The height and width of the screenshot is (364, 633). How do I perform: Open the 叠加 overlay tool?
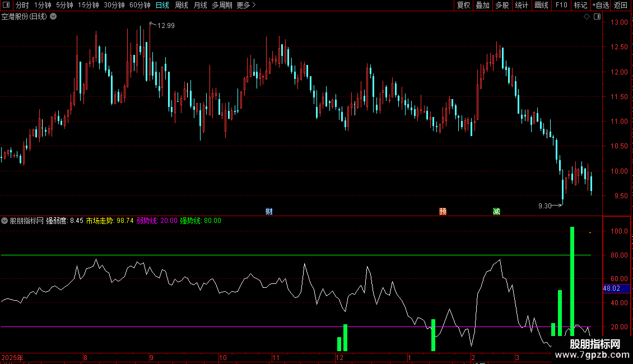482,6
